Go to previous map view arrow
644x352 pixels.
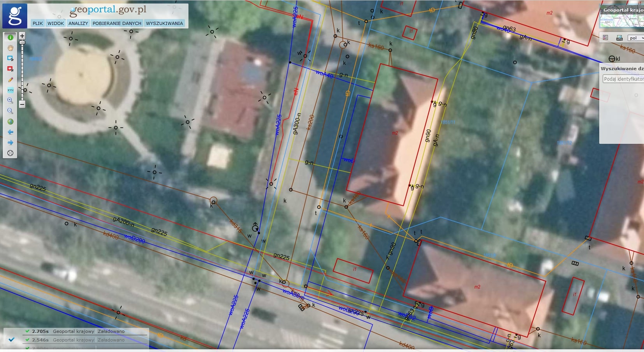click(x=11, y=132)
